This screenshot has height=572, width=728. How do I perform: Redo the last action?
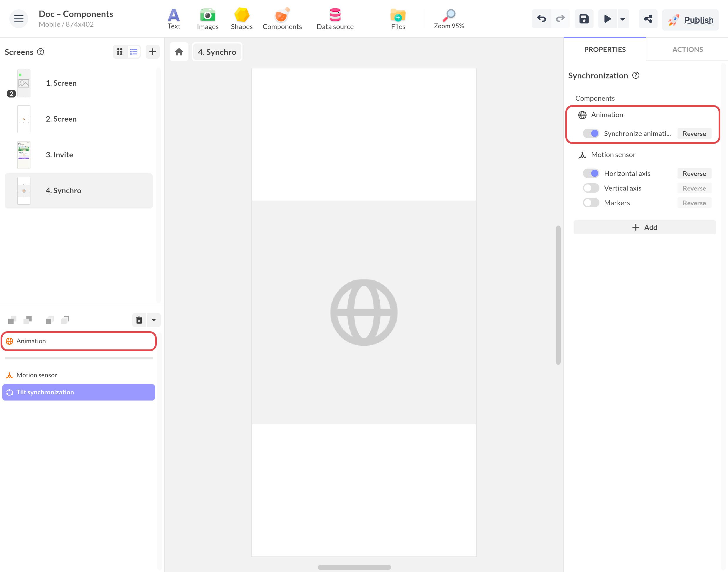(x=560, y=19)
